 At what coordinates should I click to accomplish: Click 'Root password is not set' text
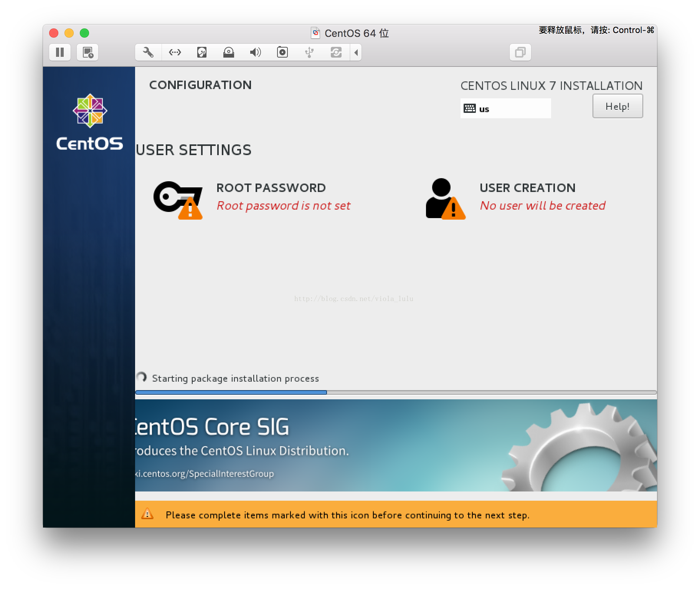pyautogui.click(x=284, y=206)
